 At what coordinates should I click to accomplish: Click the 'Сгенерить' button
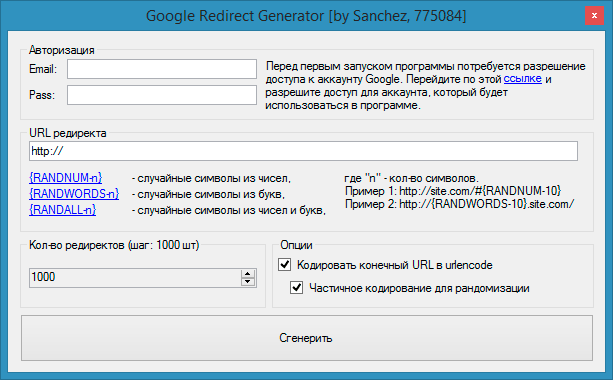tap(307, 338)
